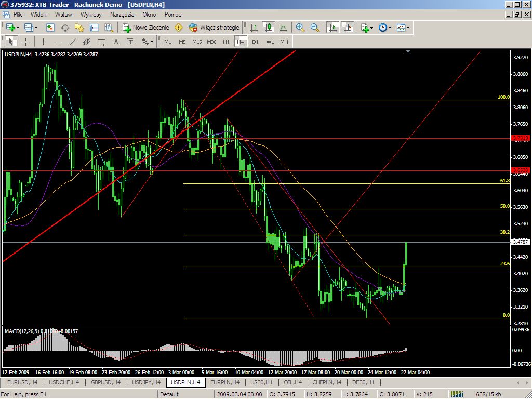The image size is (532, 399).
Task: Show the Terminal window icon
Action: (x=94, y=28)
